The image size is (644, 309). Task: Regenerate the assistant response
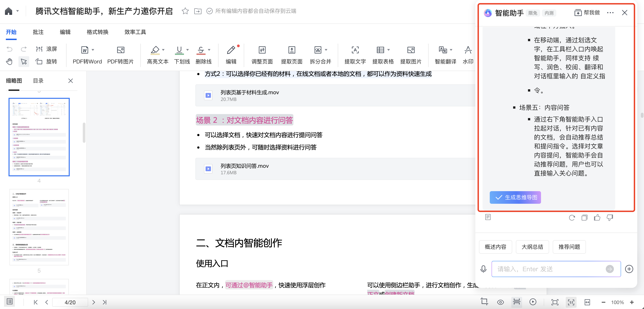point(572,217)
